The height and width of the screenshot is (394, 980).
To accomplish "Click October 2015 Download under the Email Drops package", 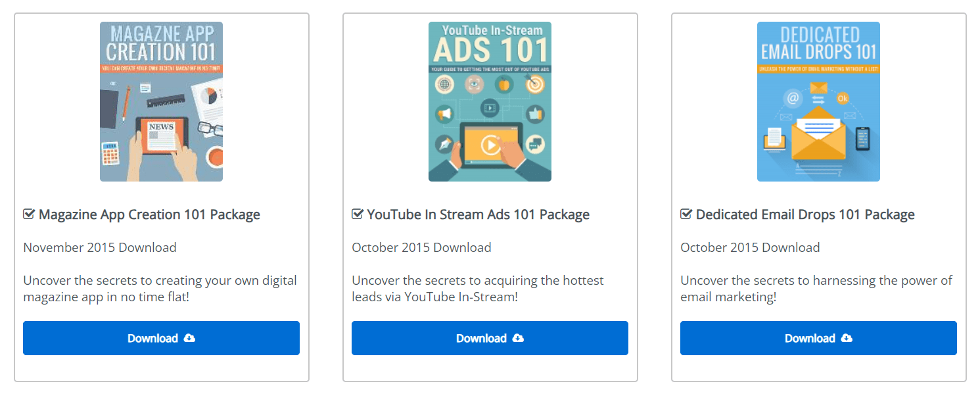I will (750, 247).
